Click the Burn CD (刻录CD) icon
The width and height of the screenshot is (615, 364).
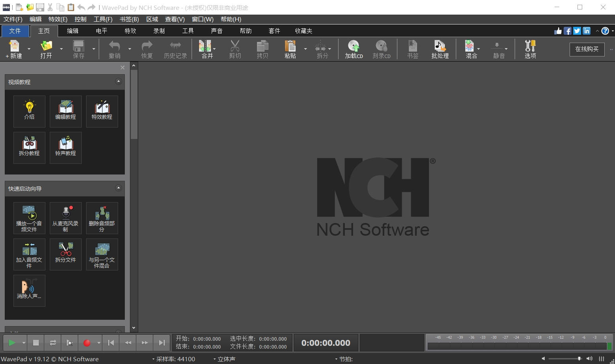[x=382, y=49]
